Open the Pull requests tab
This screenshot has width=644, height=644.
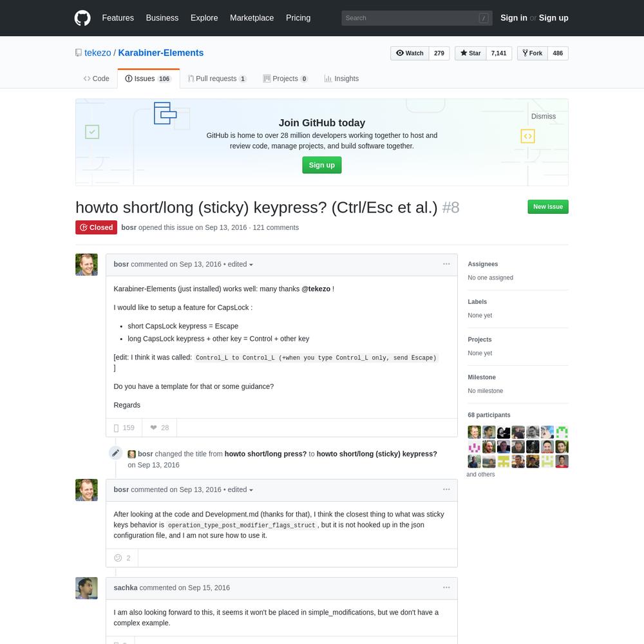click(217, 79)
